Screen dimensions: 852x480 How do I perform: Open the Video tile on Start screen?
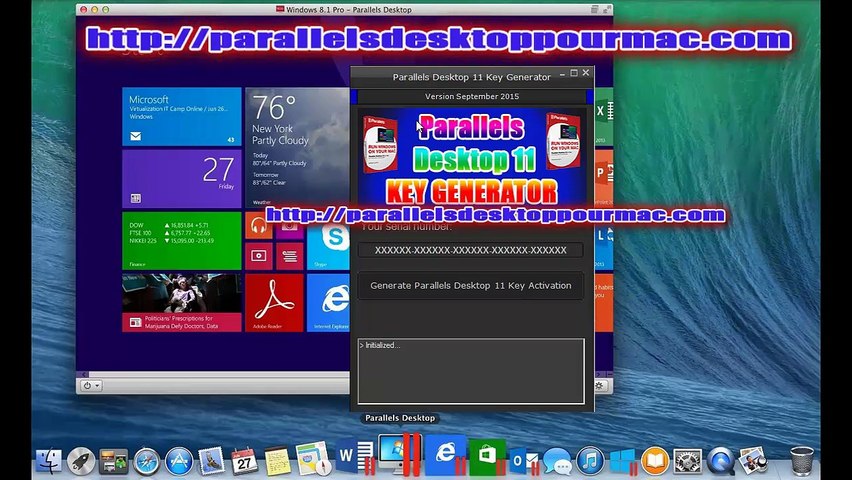[259, 256]
